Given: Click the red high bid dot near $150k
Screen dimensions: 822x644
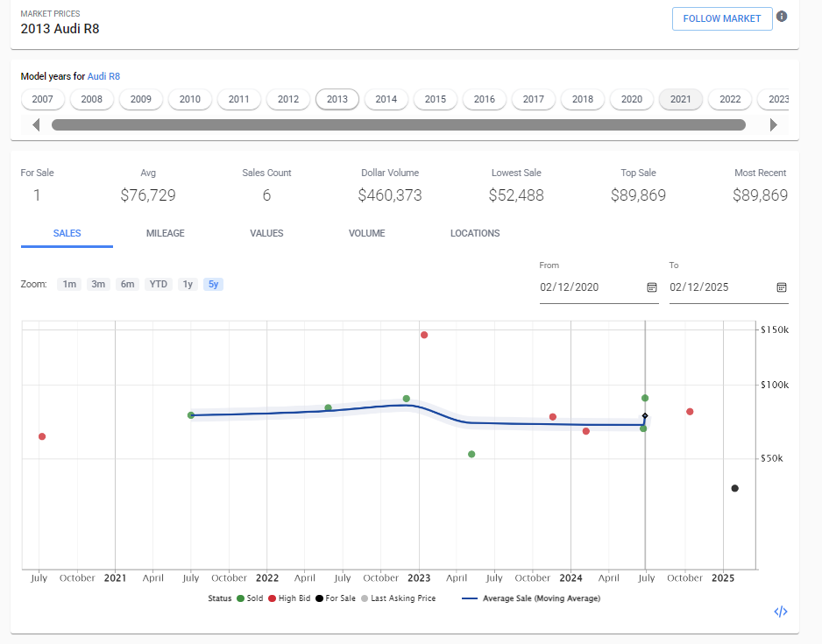Looking at the screenshot, I should [424, 335].
